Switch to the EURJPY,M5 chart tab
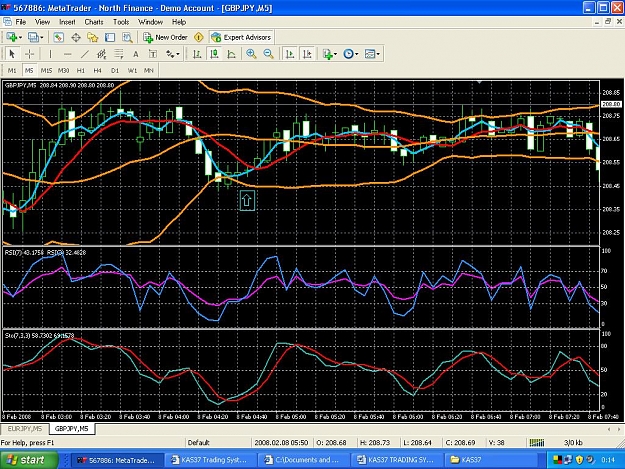625x469 pixels. [25, 429]
